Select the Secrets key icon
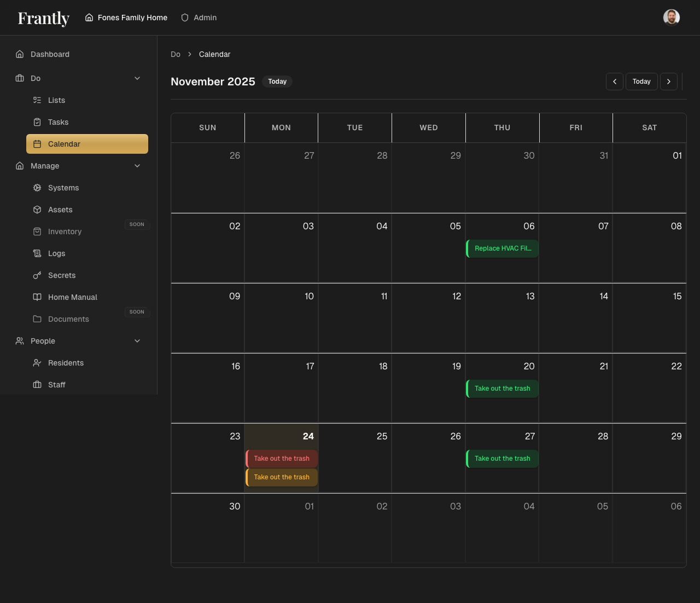 click(37, 275)
